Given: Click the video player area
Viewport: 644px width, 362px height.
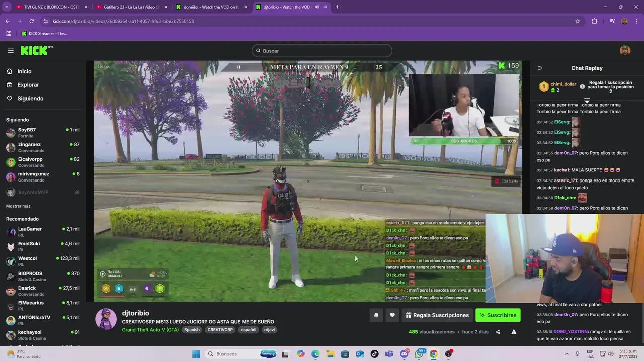Looking at the screenshot, I should pyautogui.click(x=307, y=181).
